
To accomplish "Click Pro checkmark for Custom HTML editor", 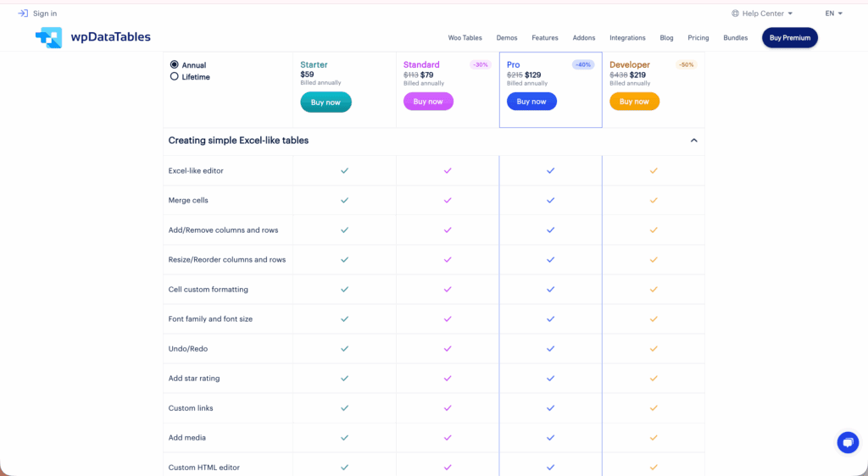I will 550,468.
